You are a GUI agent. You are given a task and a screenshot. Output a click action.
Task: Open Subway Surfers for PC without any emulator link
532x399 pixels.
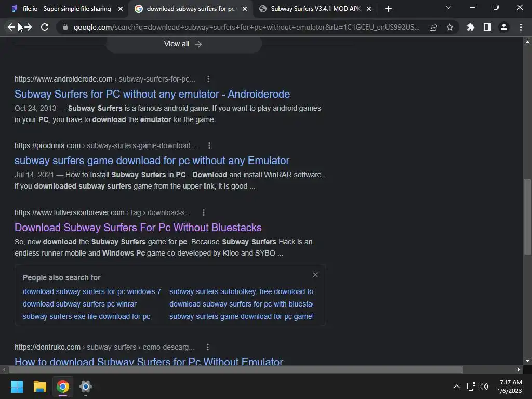[152, 94]
